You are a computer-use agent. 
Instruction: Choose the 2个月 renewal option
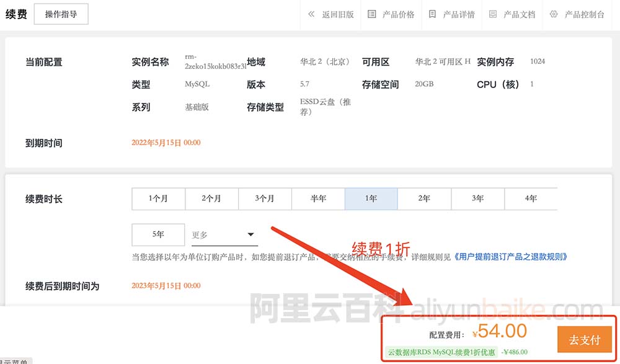tap(211, 199)
